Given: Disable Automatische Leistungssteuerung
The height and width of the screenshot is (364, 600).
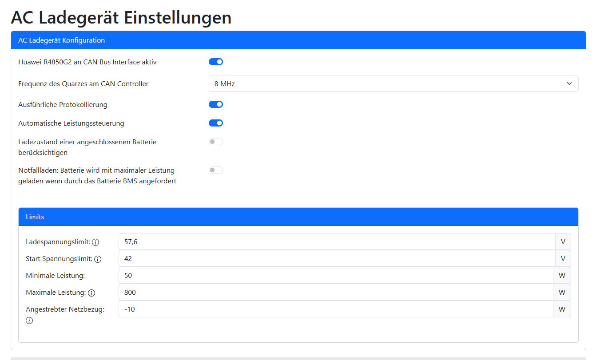Looking at the screenshot, I should (216, 123).
